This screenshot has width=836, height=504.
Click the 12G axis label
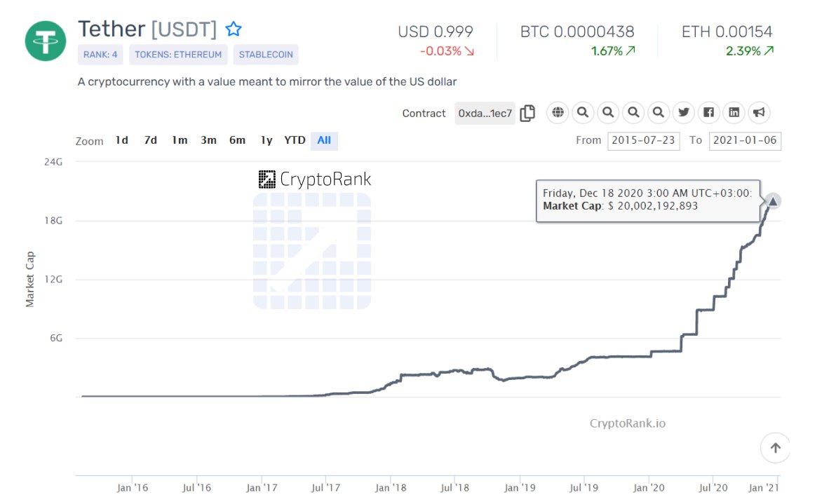coord(53,279)
